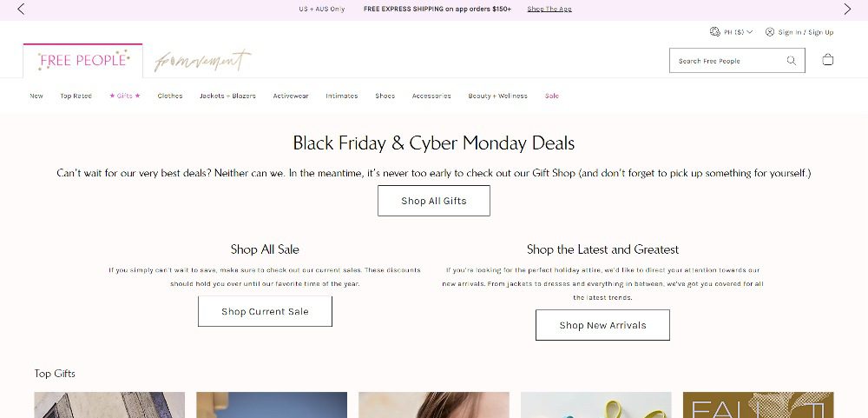Click the Shop All Gifts button
This screenshot has width=868, height=418.
pos(434,201)
